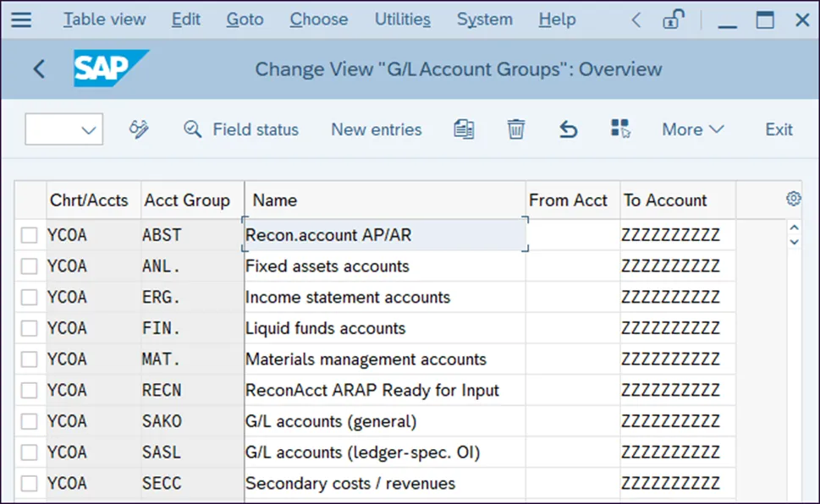Click the Copy As icon
This screenshot has height=504, width=820.
click(464, 129)
